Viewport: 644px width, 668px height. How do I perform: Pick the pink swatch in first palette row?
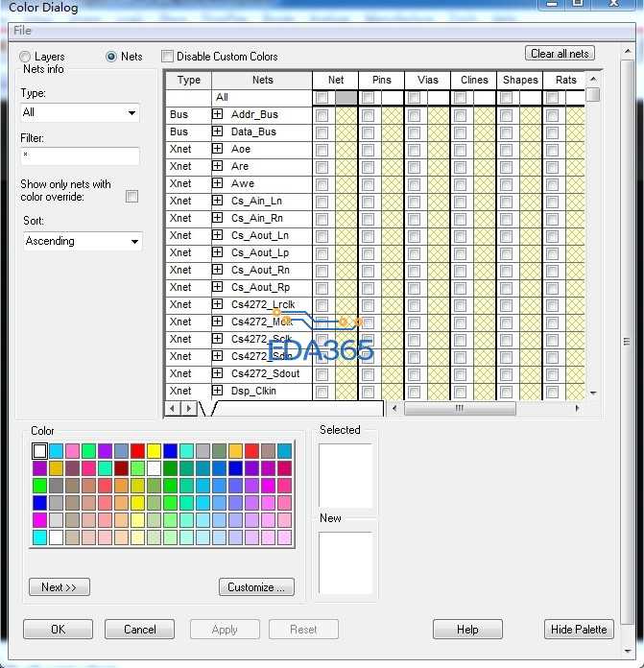72,451
